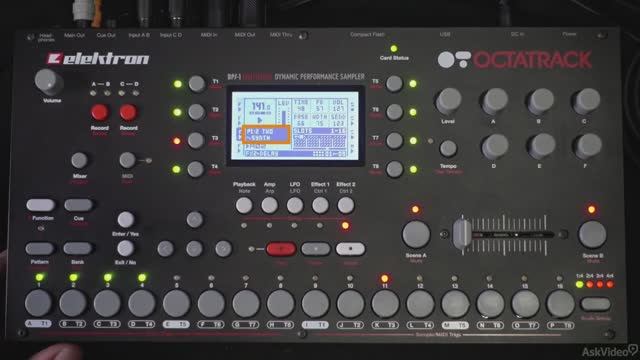The image size is (640, 360).
Task: Tap the Cue button
Action: (78, 205)
